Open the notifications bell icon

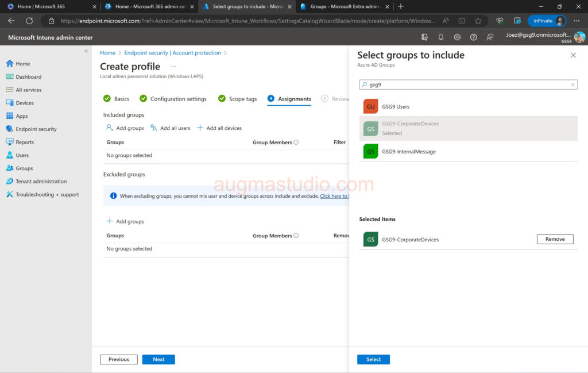[x=441, y=37]
